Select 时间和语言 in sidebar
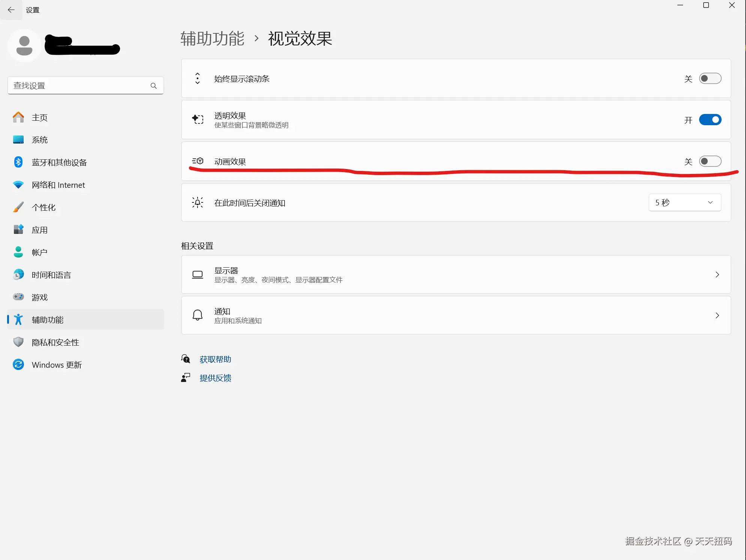 coord(51,275)
